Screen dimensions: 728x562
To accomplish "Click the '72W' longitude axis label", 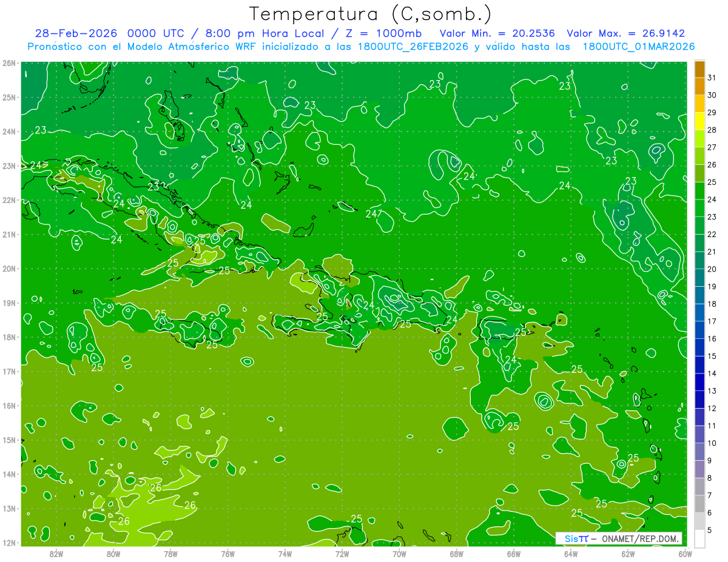I will coord(342,554).
